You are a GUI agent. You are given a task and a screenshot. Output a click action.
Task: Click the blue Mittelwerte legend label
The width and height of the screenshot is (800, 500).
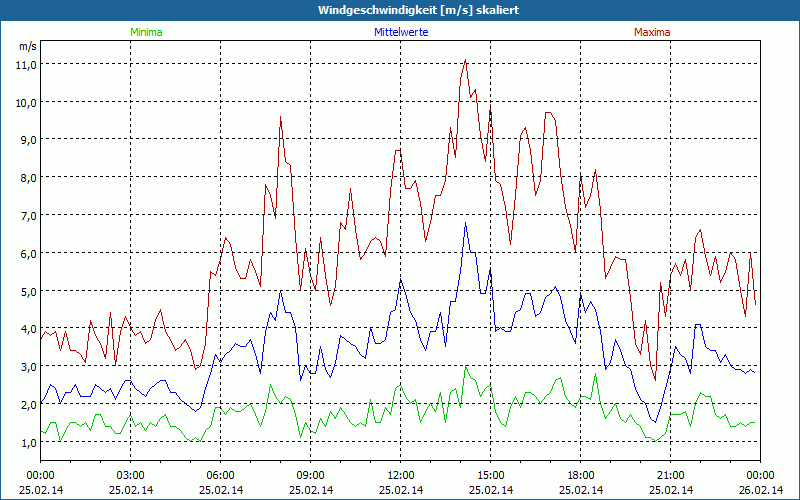(x=401, y=32)
